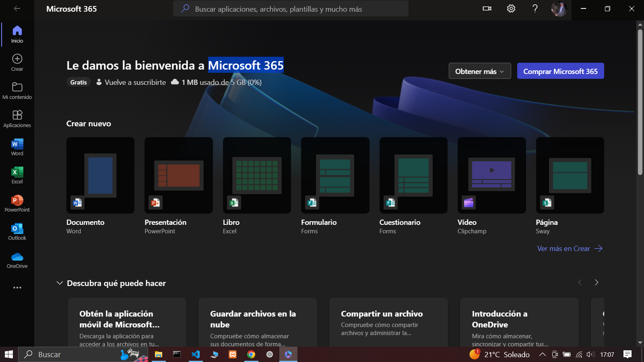Create a new Forms Formulario

pos(335,175)
